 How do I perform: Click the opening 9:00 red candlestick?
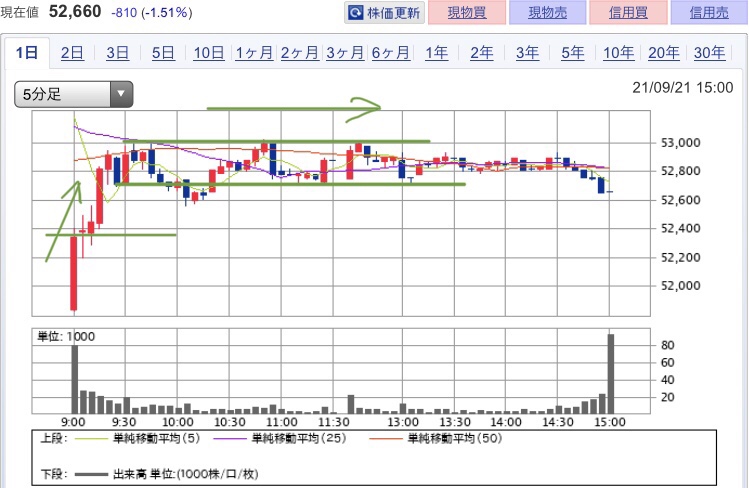pos(74,273)
